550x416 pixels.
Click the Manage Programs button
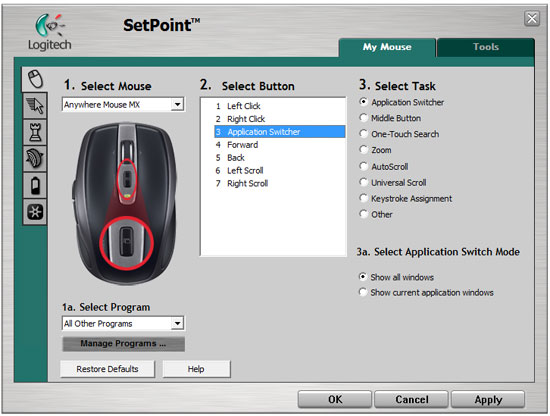(123, 343)
